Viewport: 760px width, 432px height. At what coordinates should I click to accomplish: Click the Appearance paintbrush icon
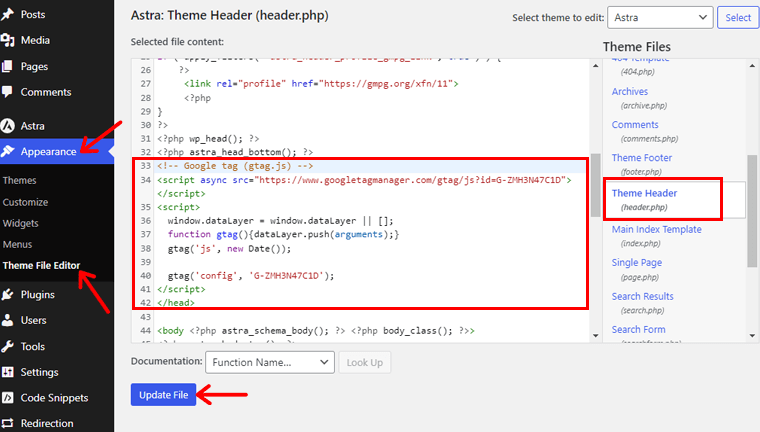(x=8, y=151)
